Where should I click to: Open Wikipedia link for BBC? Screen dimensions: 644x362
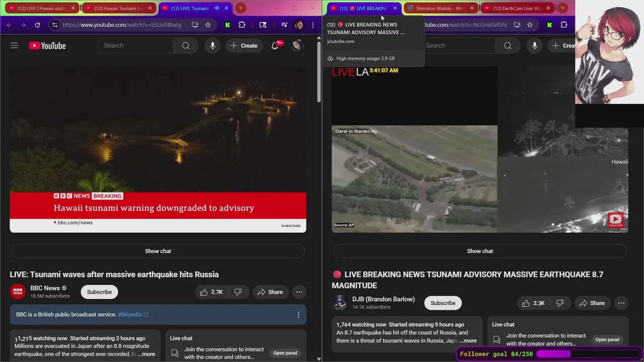133,315
